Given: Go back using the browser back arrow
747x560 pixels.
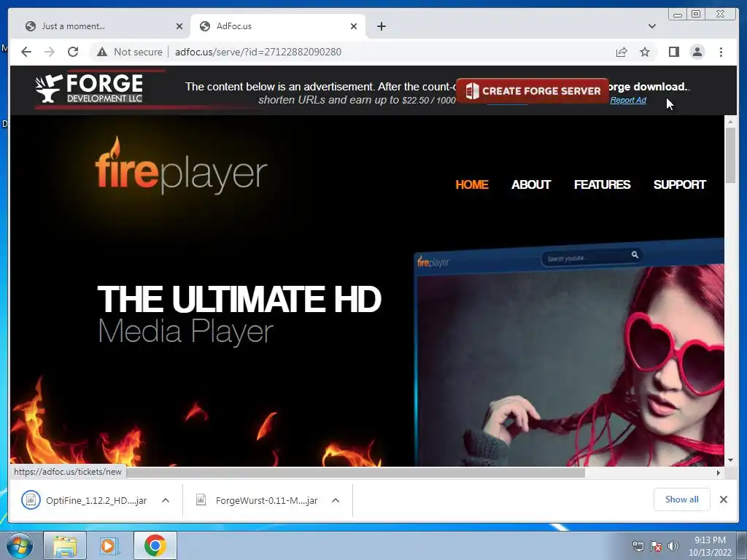Looking at the screenshot, I should click(x=26, y=52).
